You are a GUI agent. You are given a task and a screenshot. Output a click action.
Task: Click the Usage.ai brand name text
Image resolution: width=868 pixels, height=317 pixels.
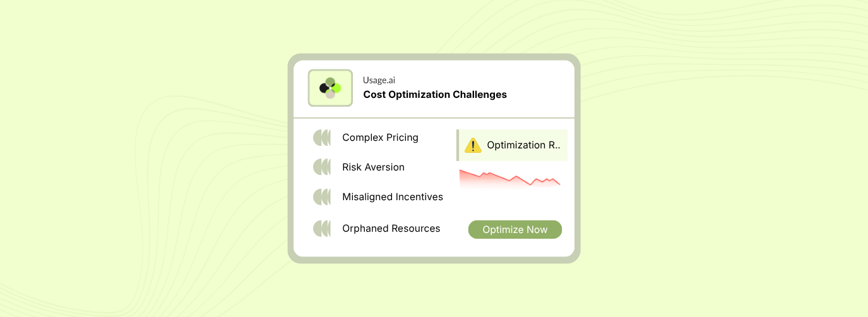(x=379, y=80)
